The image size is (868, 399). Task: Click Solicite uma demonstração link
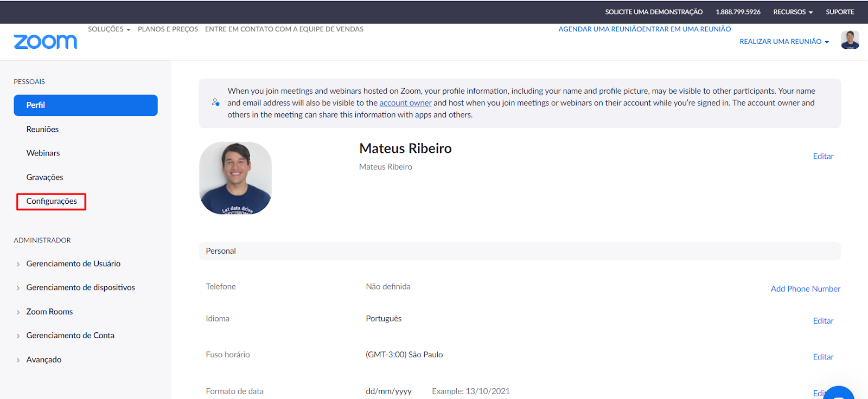pyautogui.click(x=654, y=12)
